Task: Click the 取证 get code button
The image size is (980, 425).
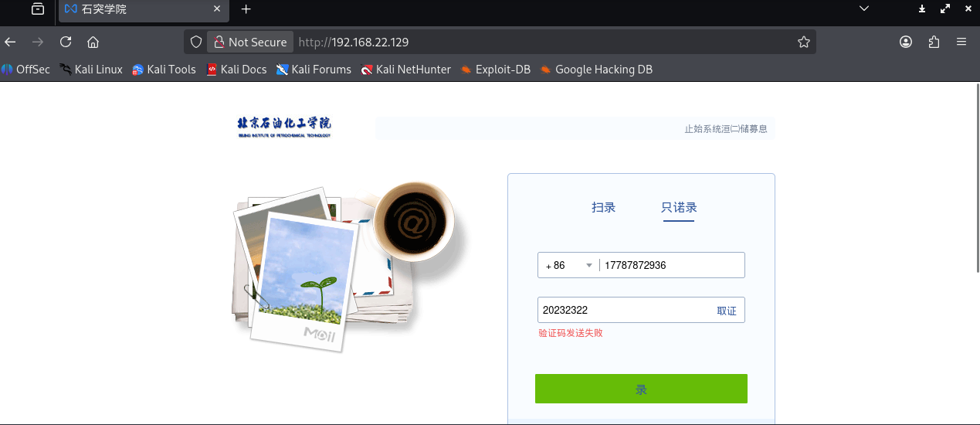Action: coord(727,311)
